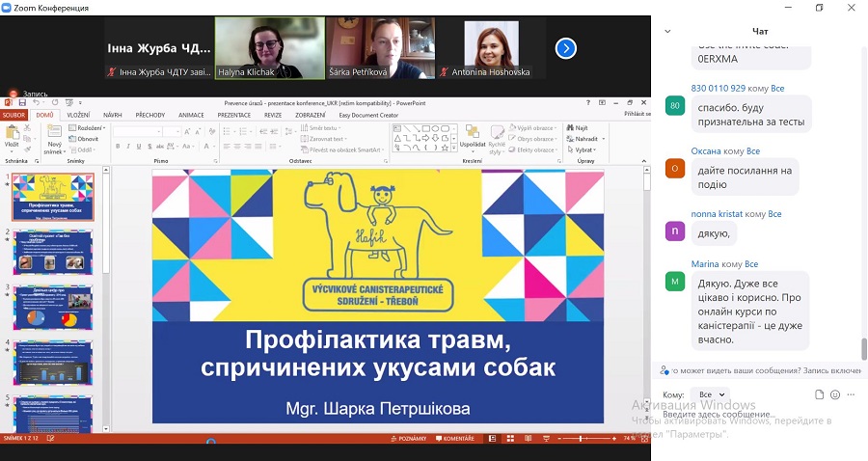The width and height of the screenshot is (868, 461).
Task: Open the SOUBOR file tab
Action: tap(14, 115)
